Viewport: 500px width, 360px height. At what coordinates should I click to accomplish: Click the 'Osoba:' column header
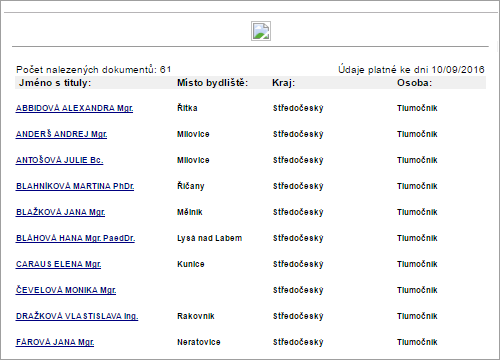(414, 83)
